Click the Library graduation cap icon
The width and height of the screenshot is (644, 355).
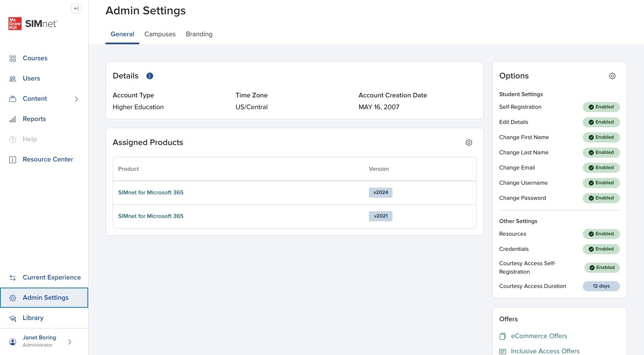[x=13, y=318]
